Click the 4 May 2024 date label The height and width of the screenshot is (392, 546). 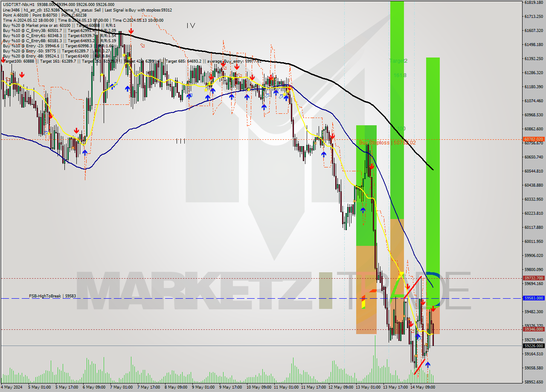tap(12, 387)
